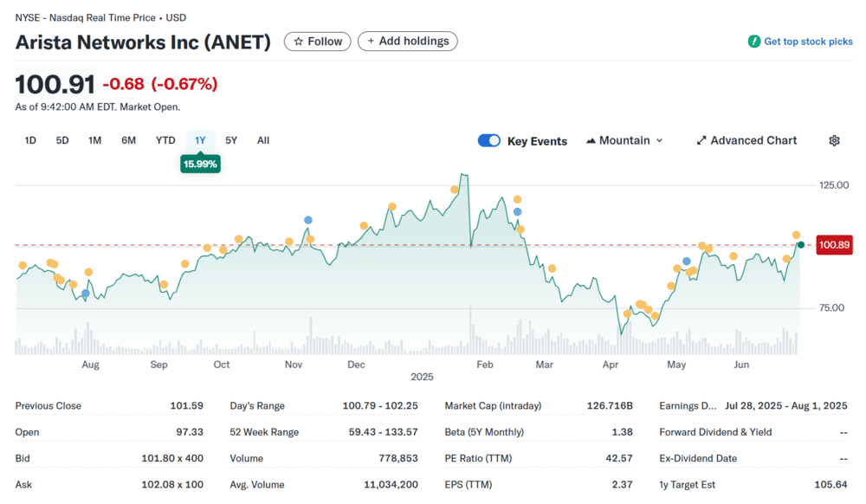Select the 1M time range
The height and width of the screenshot is (504, 866).
(x=95, y=141)
